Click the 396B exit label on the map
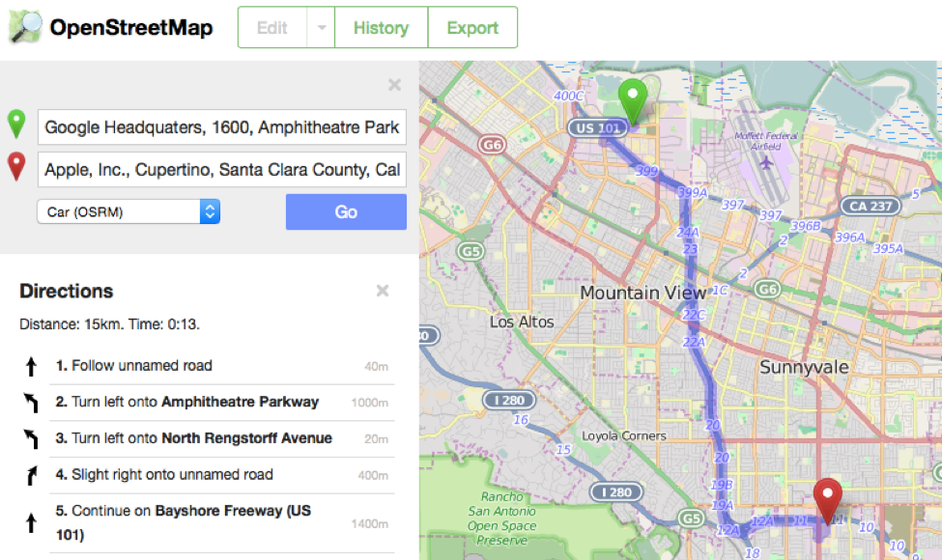The image size is (942, 560). coord(805,226)
